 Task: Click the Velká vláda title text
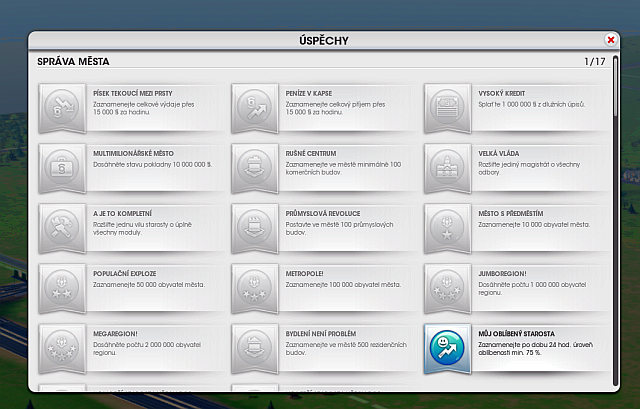click(499, 153)
